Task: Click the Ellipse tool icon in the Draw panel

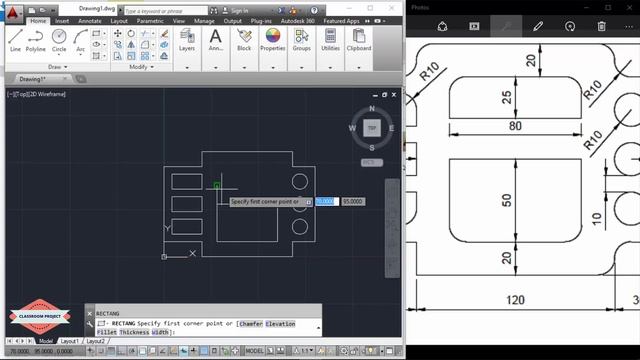Action: tap(96, 44)
